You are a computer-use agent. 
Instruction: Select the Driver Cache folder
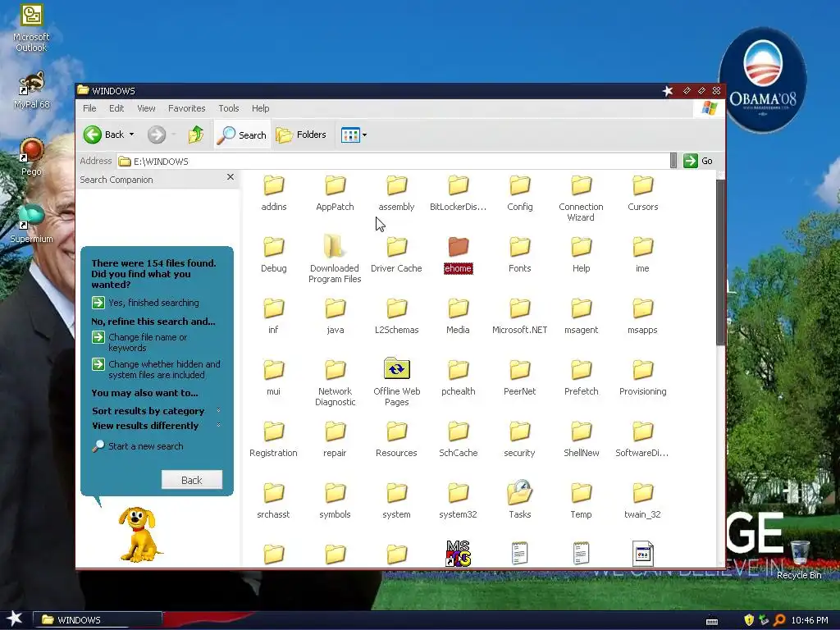point(396,254)
